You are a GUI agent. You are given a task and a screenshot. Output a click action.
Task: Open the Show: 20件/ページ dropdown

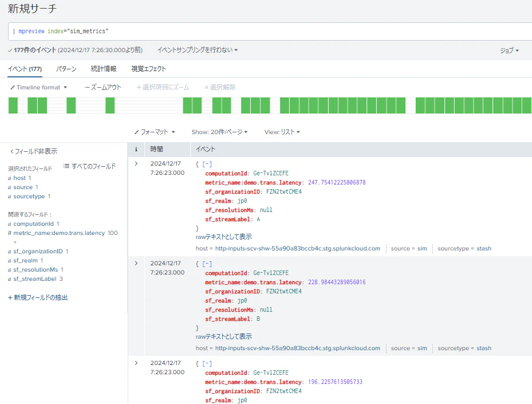219,132
